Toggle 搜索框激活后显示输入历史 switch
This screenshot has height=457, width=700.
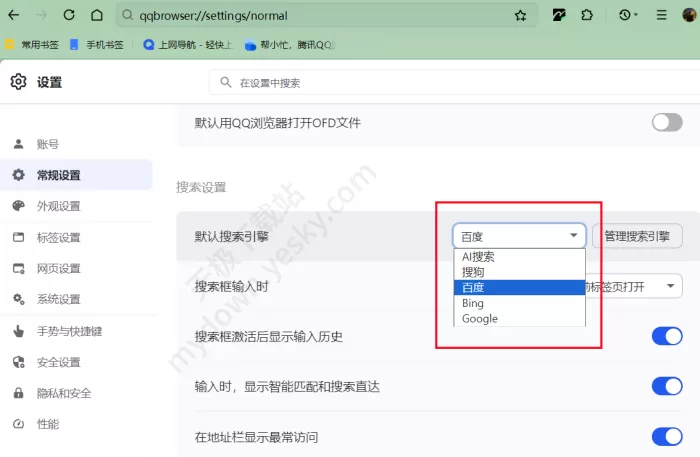pyautogui.click(x=667, y=336)
